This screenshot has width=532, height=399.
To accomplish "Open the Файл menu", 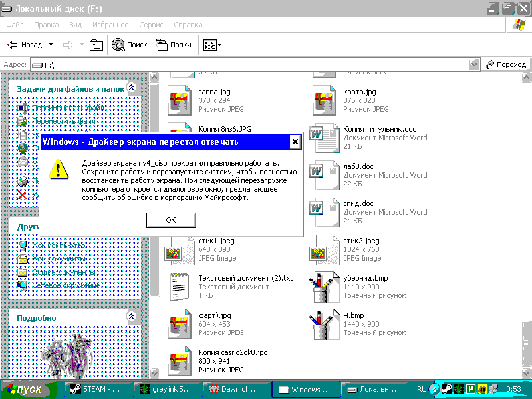I will click(x=15, y=25).
